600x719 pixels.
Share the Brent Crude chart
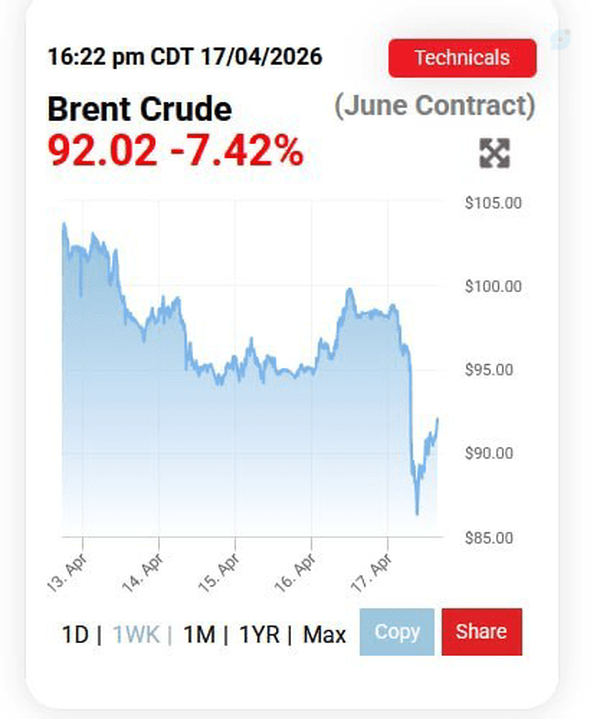coord(482,631)
